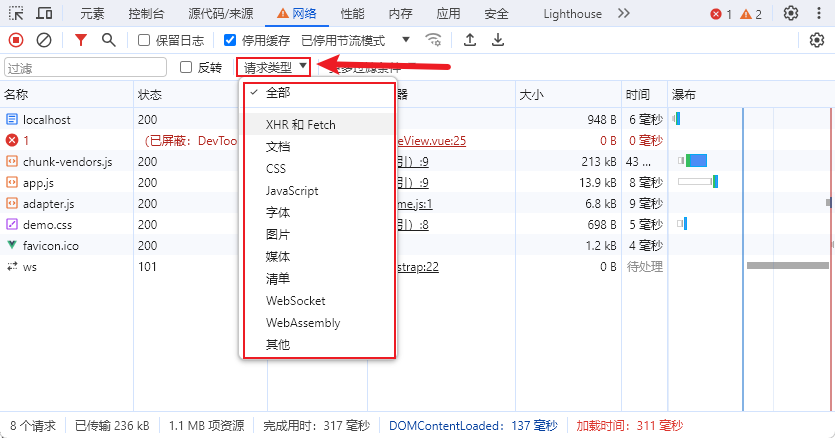
Task: Click the adapter.js script icon
Action: (12, 204)
